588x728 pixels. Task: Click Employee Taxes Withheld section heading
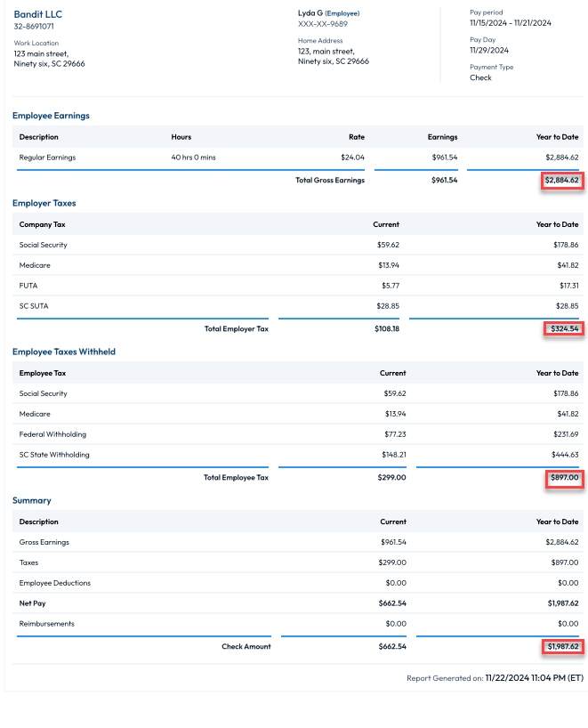coord(64,352)
